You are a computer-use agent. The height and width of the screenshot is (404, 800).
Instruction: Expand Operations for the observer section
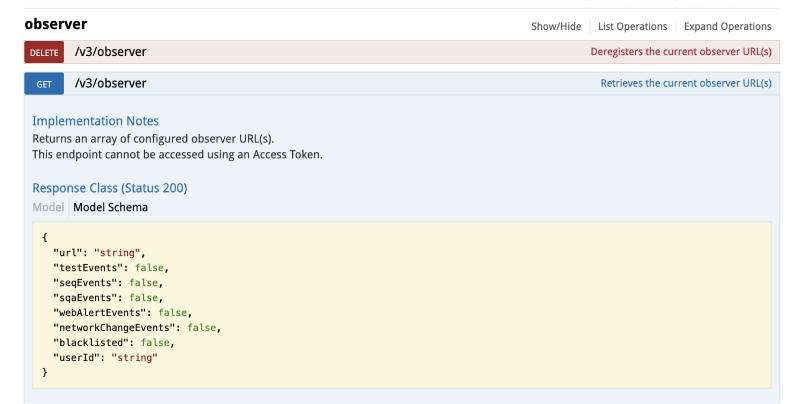727,26
